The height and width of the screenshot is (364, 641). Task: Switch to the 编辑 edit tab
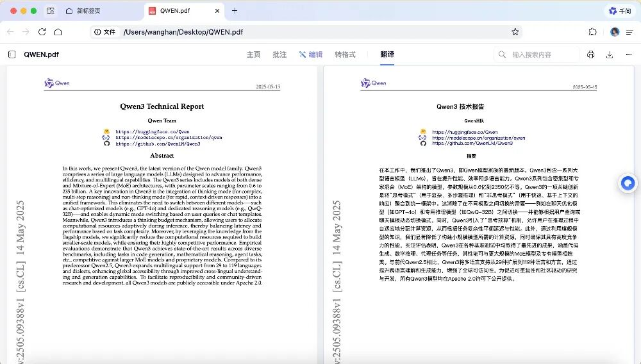(311, 54)
